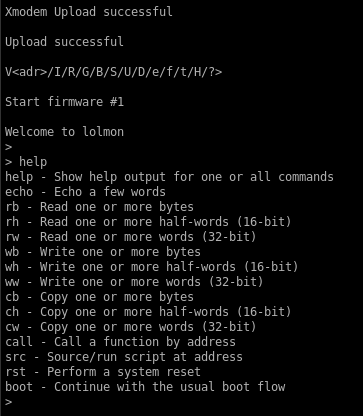Click the 'src - Source/run script' line
The width and height of the screenshot is (363, 416).
(124, 357)
